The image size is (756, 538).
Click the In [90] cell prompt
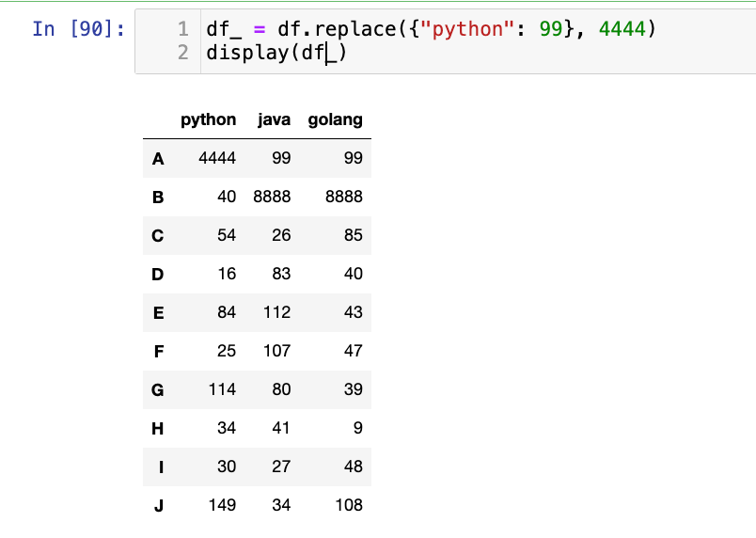pyautogui.click(x=78, y=29)
